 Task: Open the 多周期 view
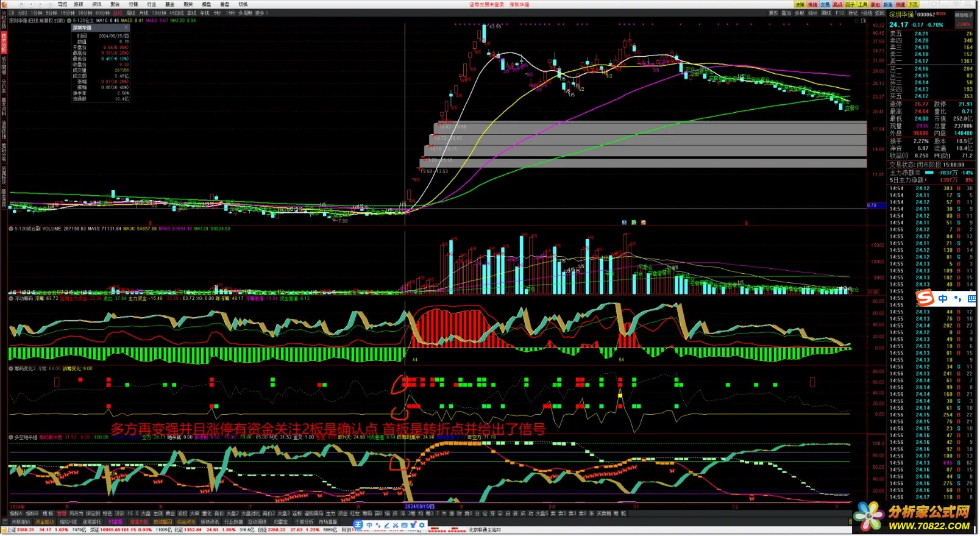245,13
